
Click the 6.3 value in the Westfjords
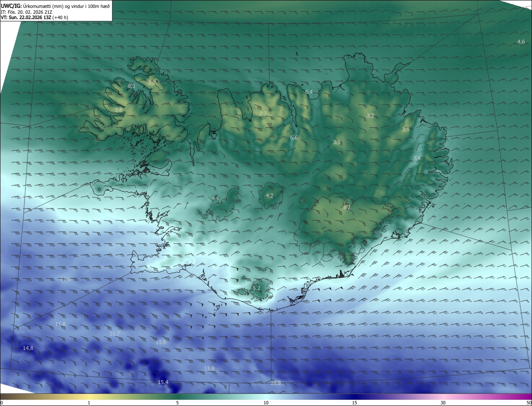click(x=131, y=86)
